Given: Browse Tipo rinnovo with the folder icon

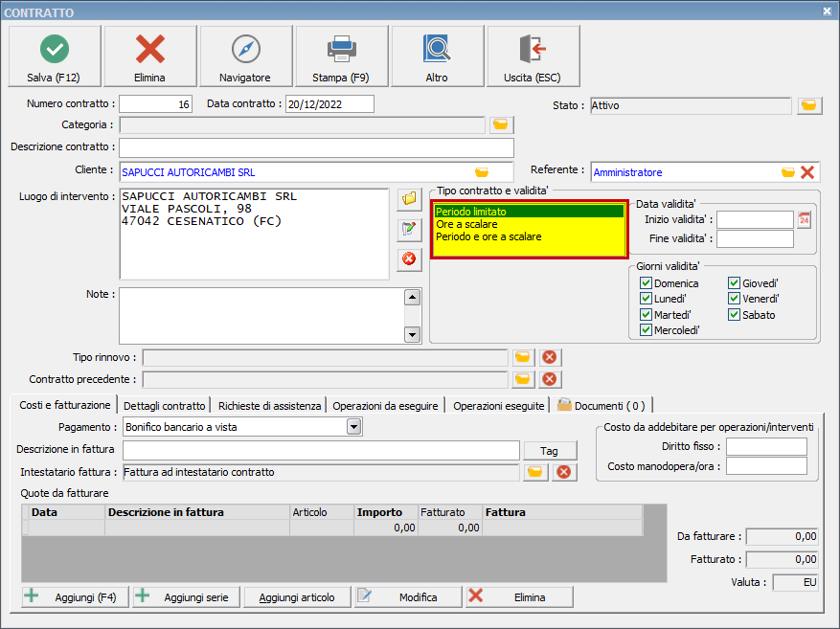Looking at the screenshot, I should tap(523, 357).
